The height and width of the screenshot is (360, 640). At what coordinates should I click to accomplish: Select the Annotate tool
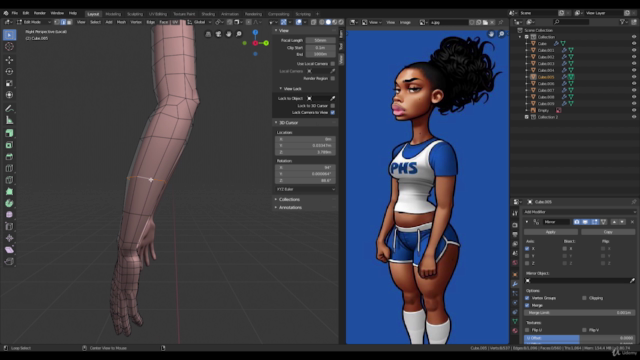(9, 109)
